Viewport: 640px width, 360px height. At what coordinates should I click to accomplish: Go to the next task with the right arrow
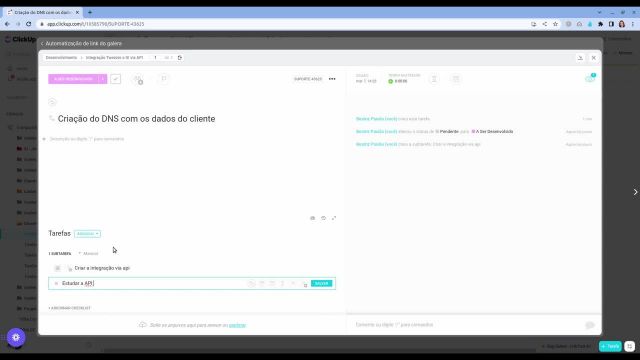636,192
